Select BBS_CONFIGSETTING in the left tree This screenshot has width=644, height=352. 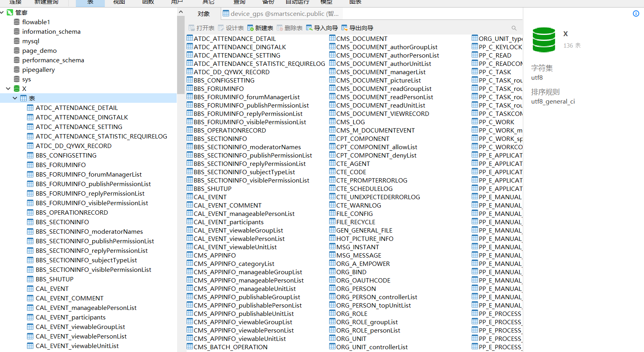(66, 155)
